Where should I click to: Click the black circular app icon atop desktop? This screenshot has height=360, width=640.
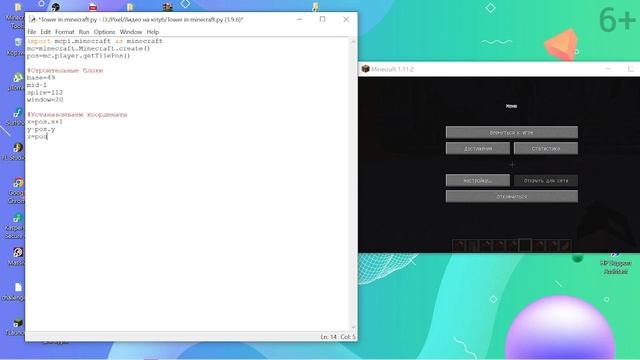point(56,7)
